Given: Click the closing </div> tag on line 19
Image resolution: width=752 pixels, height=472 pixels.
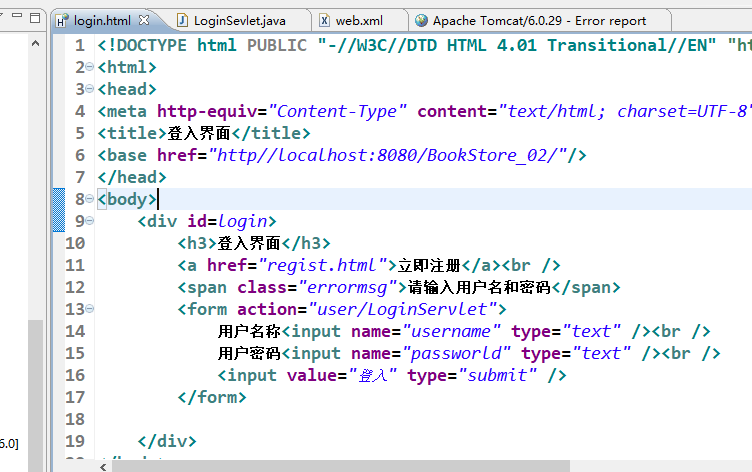Looking at the screenshot, I should coord(167,441).
